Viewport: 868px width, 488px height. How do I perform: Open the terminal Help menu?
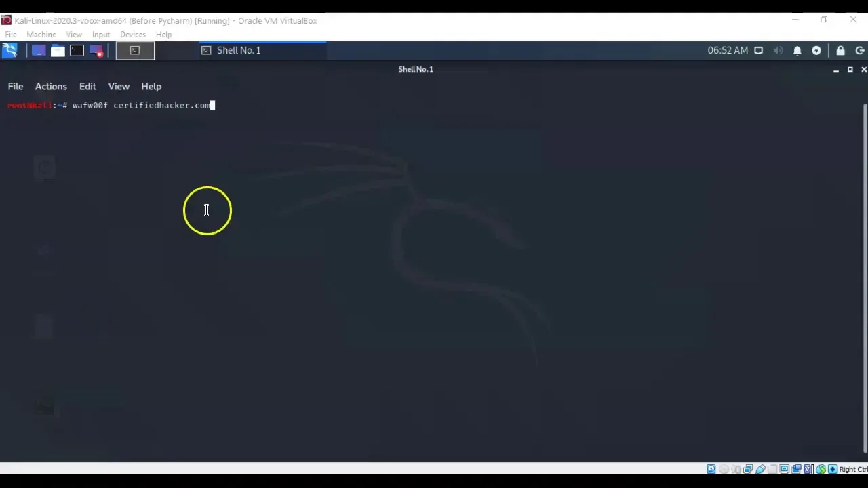pyautogui.click(x=151, y=87)
